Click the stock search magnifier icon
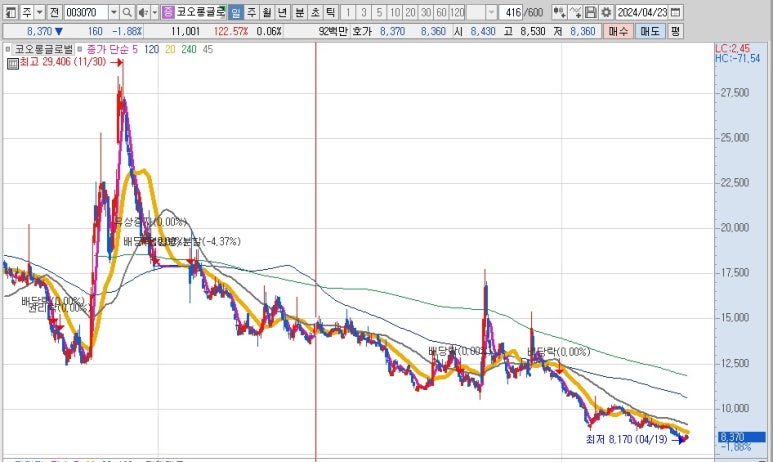 (x=127, y=12)
